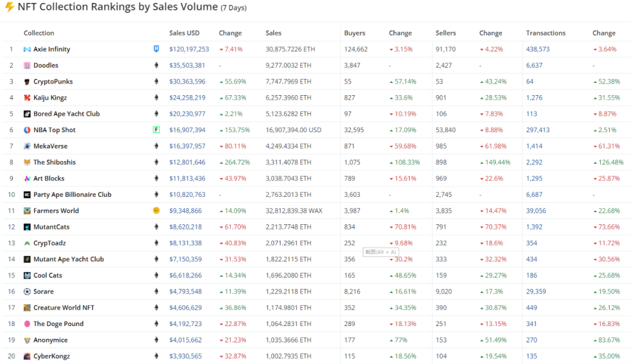Viewport: 631px width, 364px height.
Task: Click the Mutant Ape Yacht Club logo icon
Action: (x=27, y=259)
